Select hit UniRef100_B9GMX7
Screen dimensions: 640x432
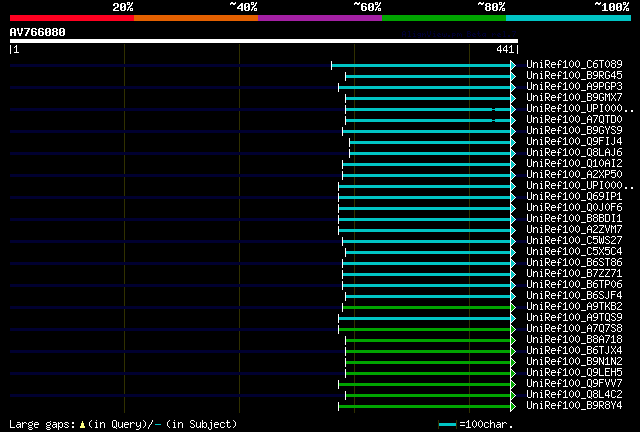click(574, 98)
